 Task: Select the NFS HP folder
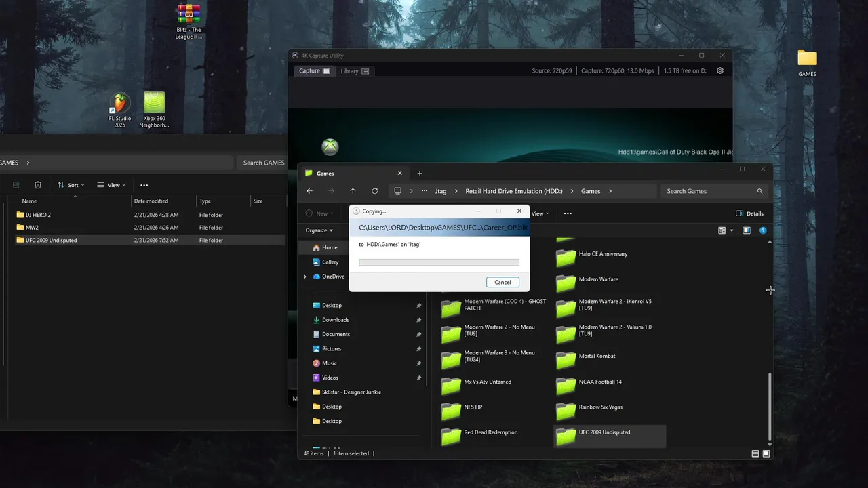[x=494, y=411]
